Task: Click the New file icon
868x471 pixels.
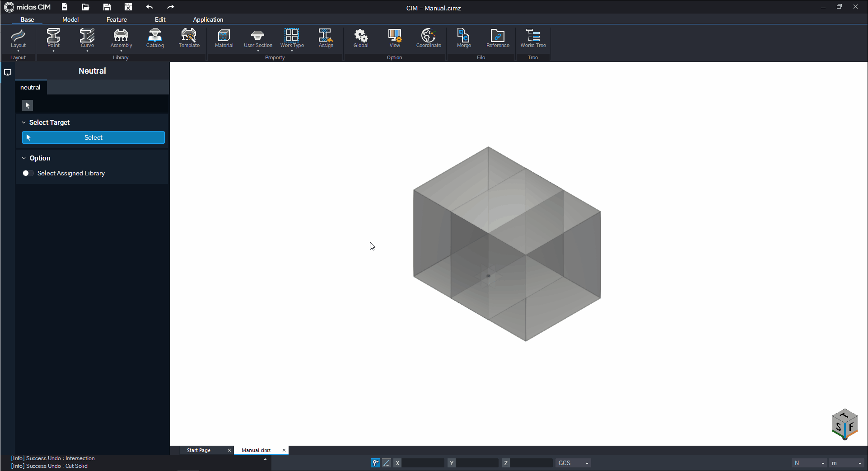Action: (65, 7)
